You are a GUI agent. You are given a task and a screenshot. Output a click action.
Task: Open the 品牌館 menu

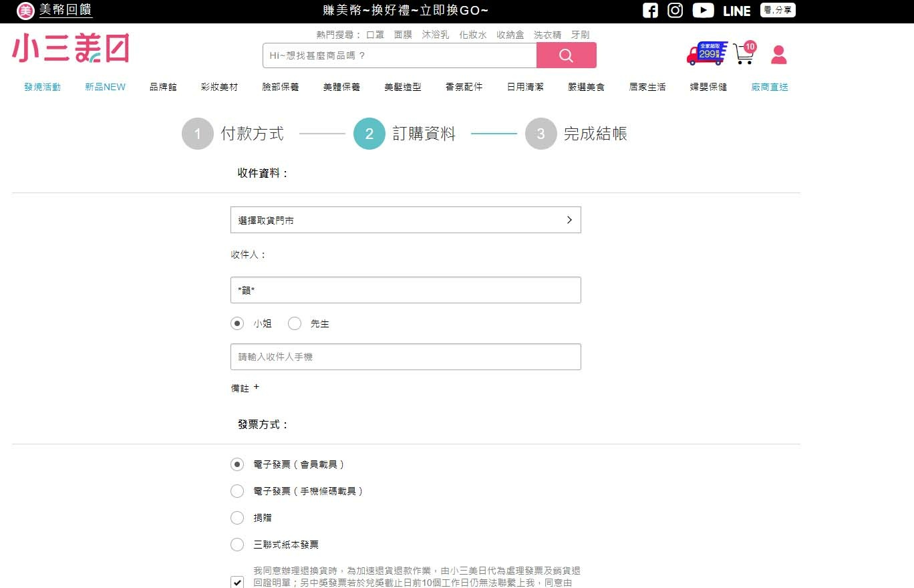[x=163, y=87]
